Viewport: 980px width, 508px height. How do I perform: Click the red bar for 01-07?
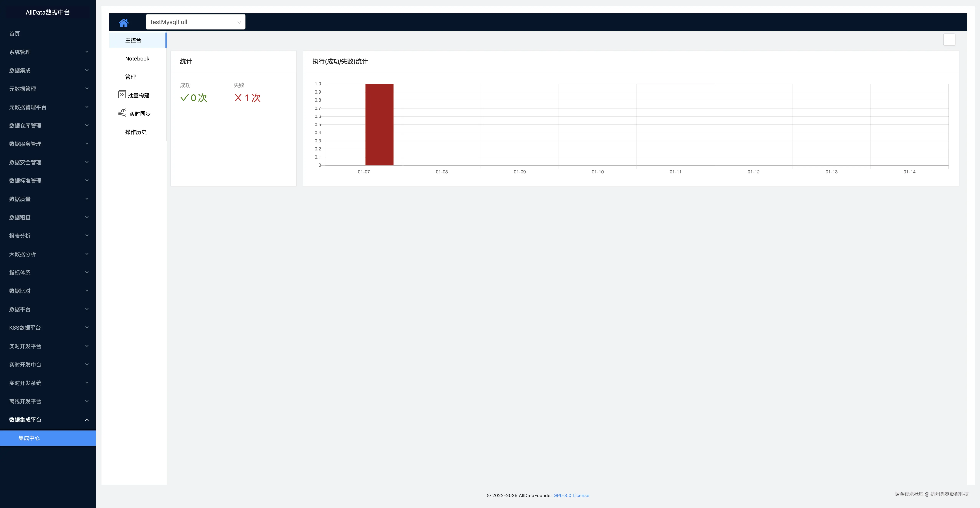(x=379, y=125)
